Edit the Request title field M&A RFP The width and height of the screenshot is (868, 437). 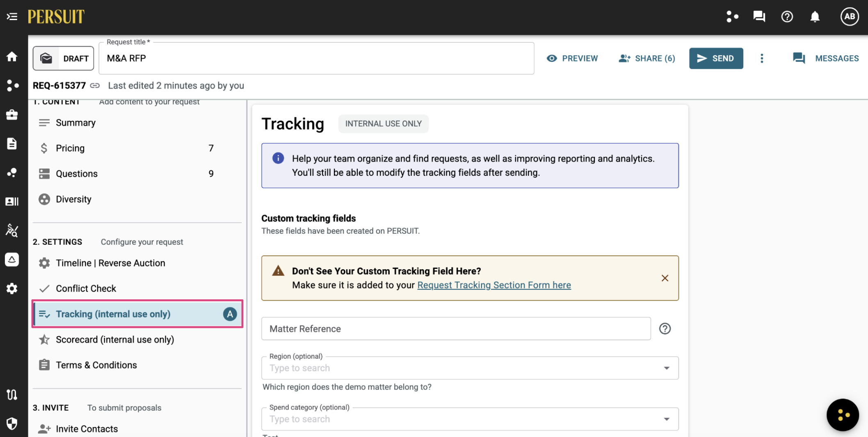coord(316,58)
